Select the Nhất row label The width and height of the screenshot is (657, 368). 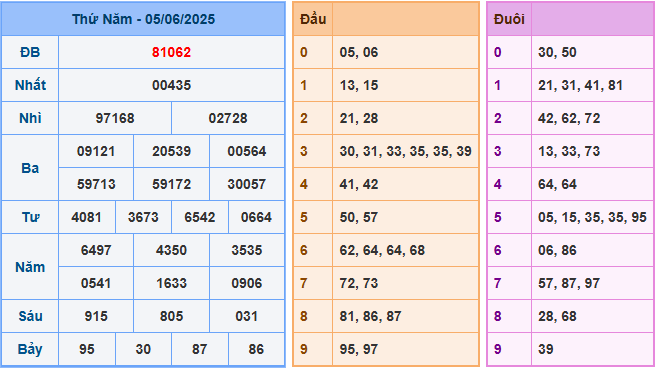pos(30,85)
